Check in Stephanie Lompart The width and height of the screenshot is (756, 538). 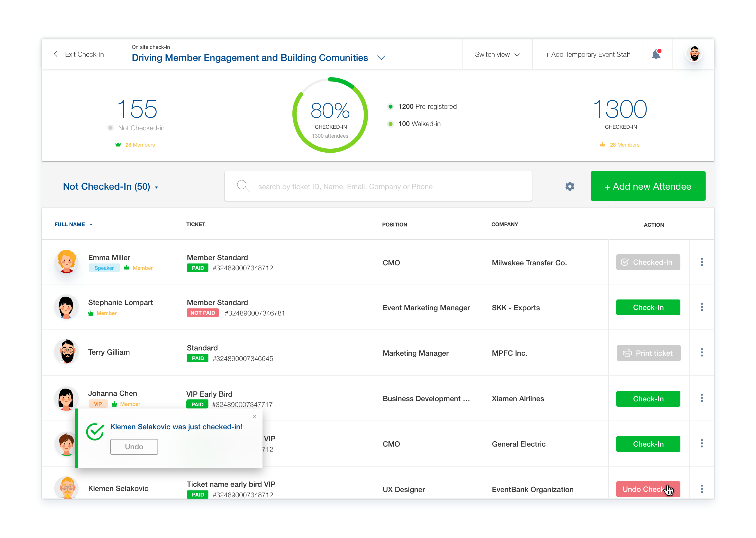tap(648, 307)
